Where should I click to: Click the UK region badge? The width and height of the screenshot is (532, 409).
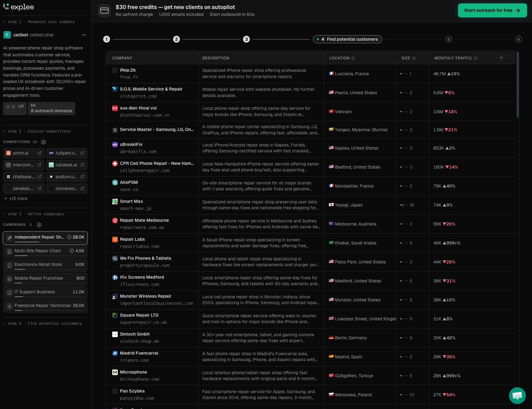tap(15, 109)
